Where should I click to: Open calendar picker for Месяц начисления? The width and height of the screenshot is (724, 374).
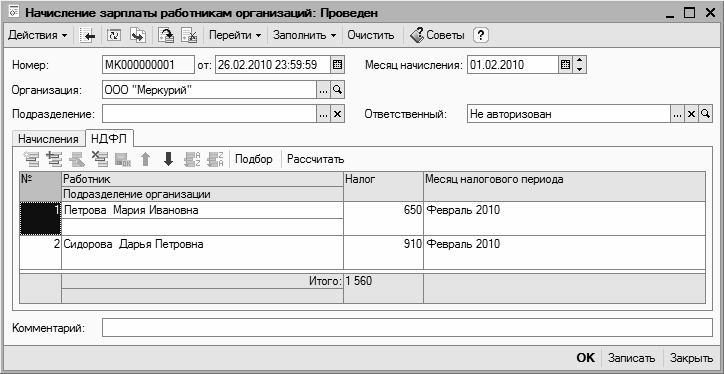[566, 65]
